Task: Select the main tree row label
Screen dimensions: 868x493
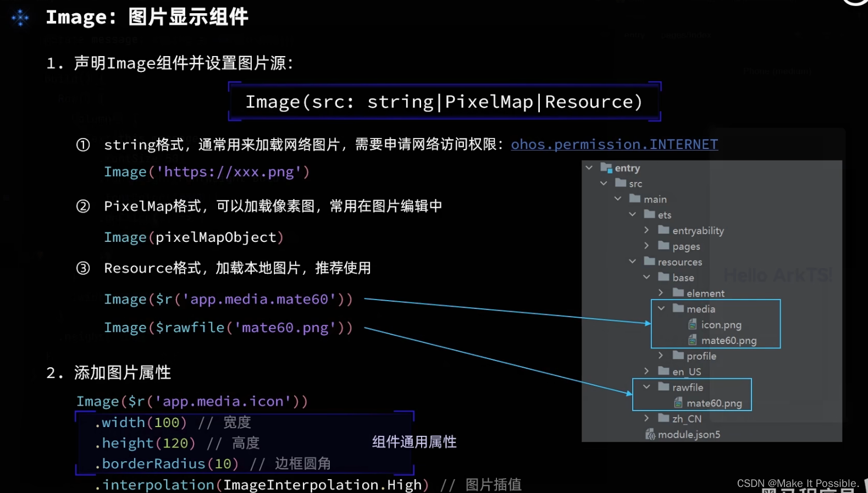Action: click(x=655, y=199)
